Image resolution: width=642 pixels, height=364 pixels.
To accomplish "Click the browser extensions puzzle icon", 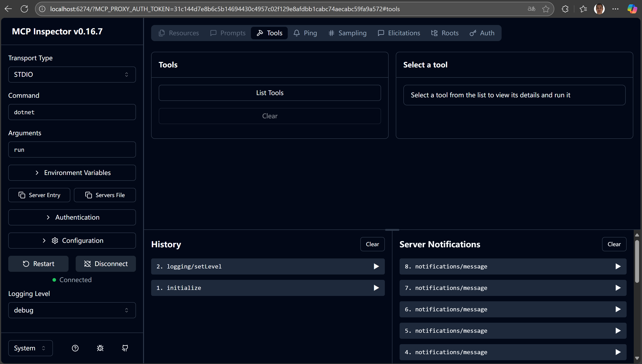I will click(x=565, y=9).
